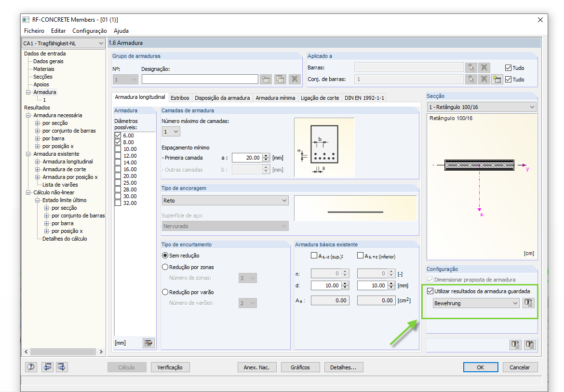This screenshot has height=392, width=564.
Task: Click delete reinforcement group X icon
Action: [295, 79]
